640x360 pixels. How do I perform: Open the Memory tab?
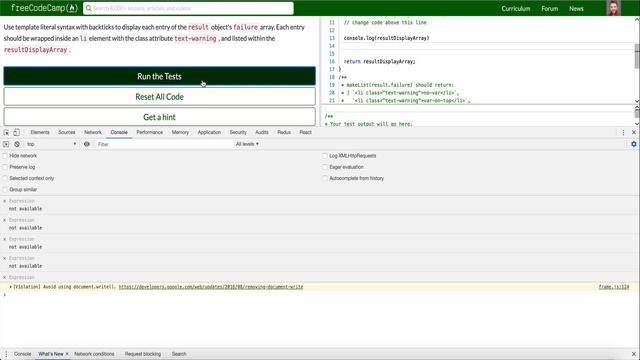180,132
